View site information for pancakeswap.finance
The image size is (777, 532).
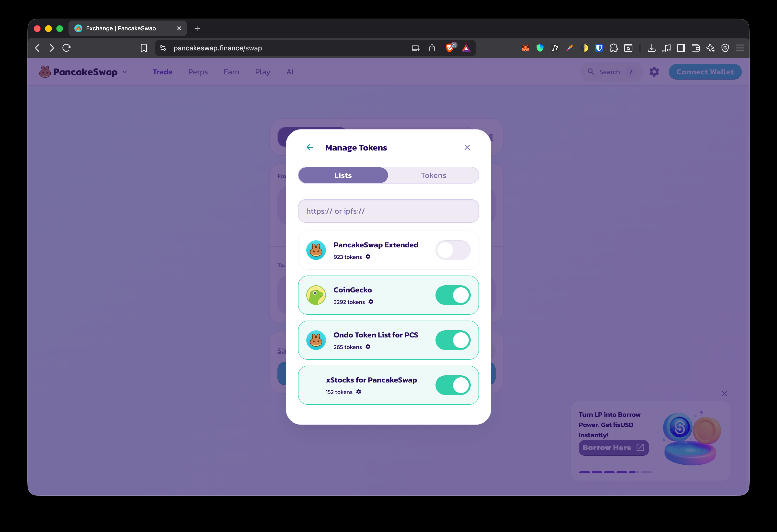tap(163, 48)
